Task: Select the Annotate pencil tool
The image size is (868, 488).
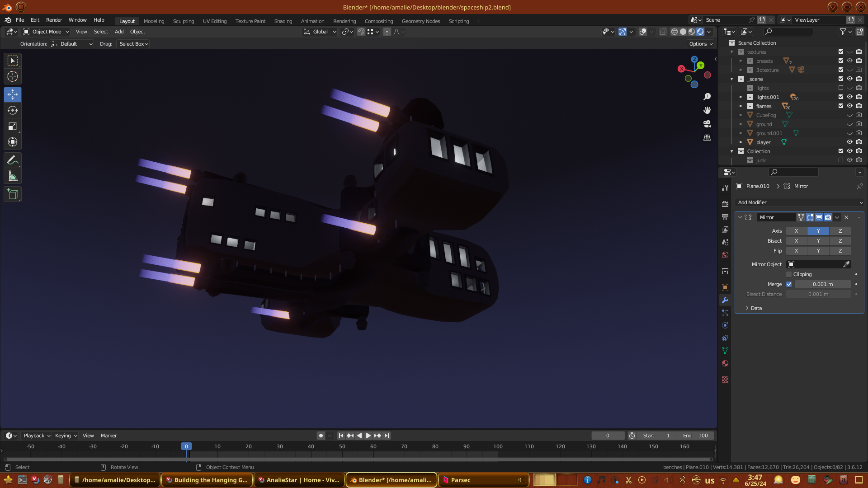Action: point(13,160)
